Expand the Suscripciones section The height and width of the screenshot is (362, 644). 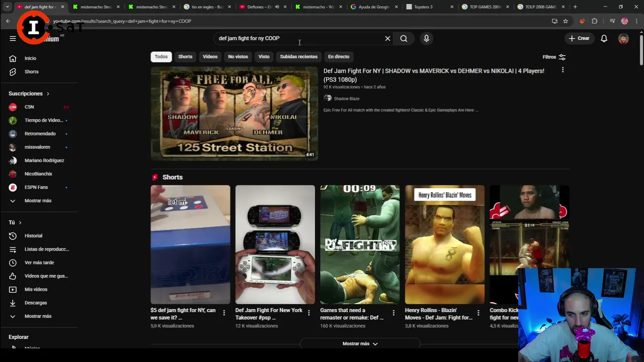tap(29, 94)
